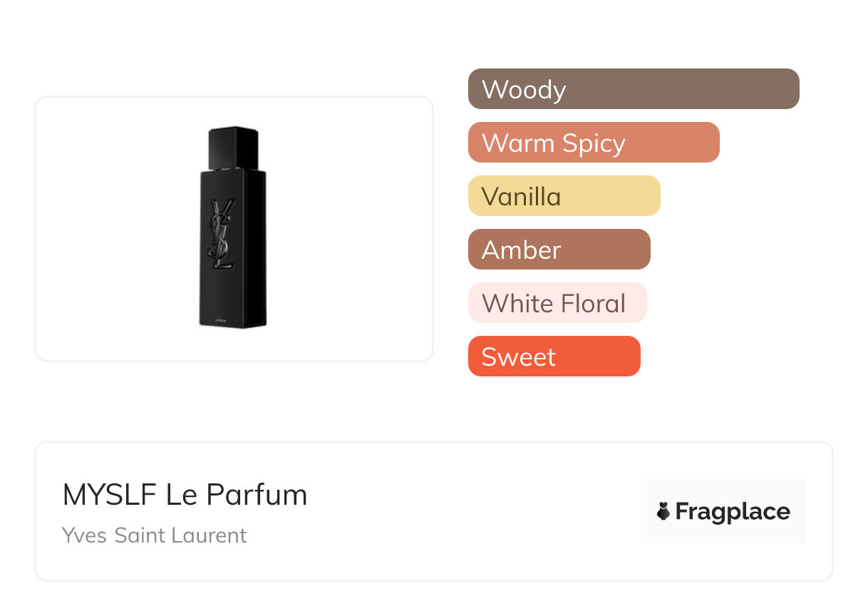Click the YSL monogram on the bottle
Viewport: 868px width, 616px height.
(x=224, y=234)
